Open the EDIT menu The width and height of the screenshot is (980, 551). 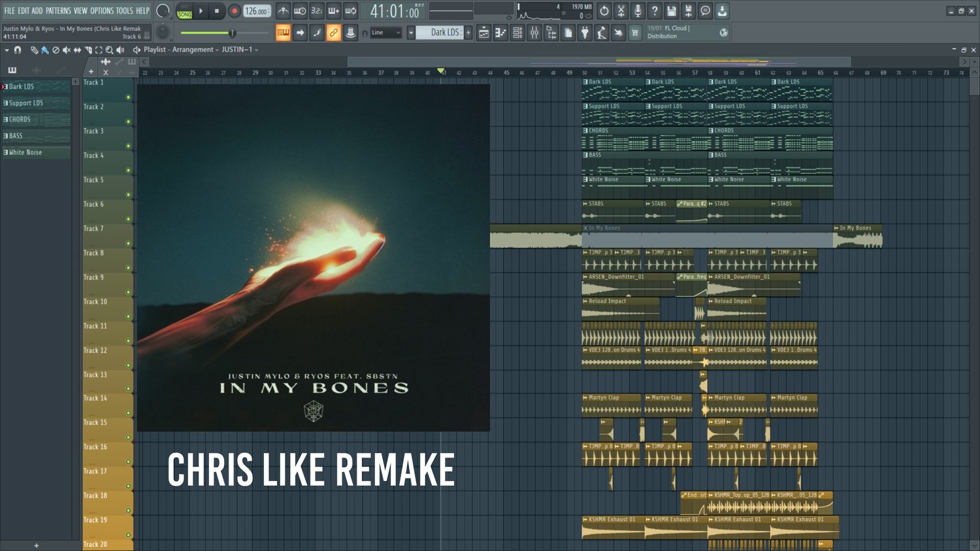pos(24,10)
